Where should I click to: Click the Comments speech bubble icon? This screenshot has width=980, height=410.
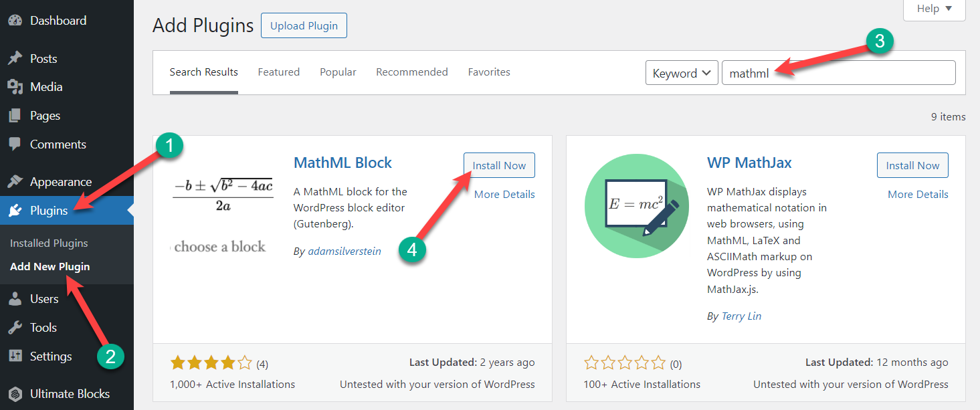15,144
